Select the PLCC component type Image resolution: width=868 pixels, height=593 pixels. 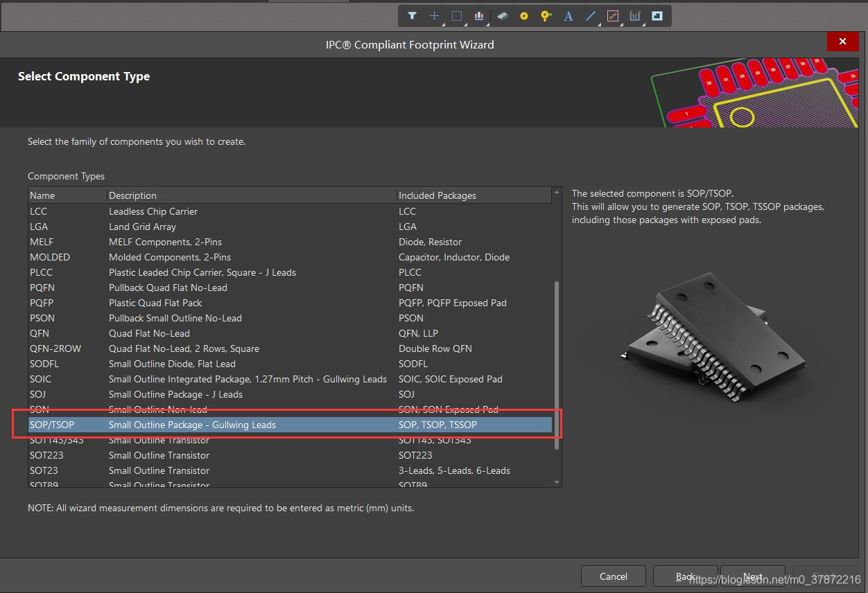click(x=290, y=272)
